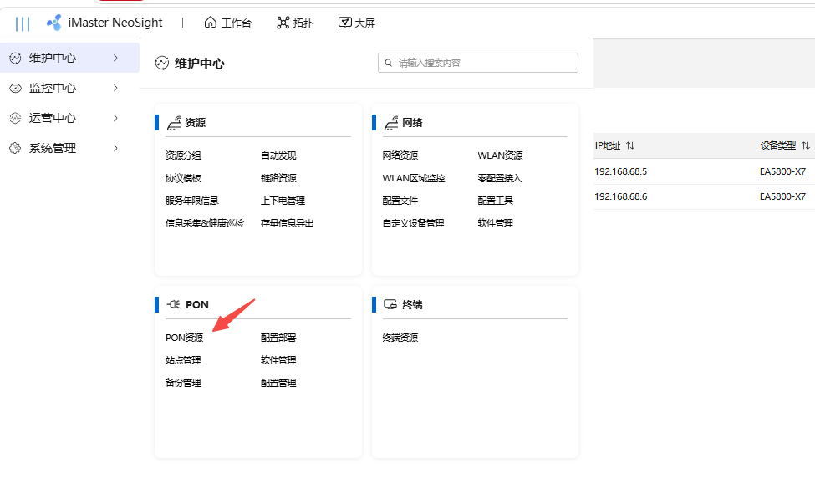Click the iMaster NeoSight title text
The width and height of the screenshot is (815, 504).
tap(115, 23)
